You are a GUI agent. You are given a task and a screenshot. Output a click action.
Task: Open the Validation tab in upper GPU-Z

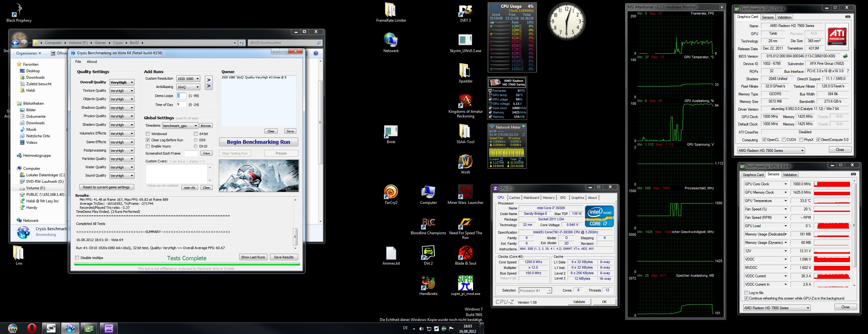[784, 17]
